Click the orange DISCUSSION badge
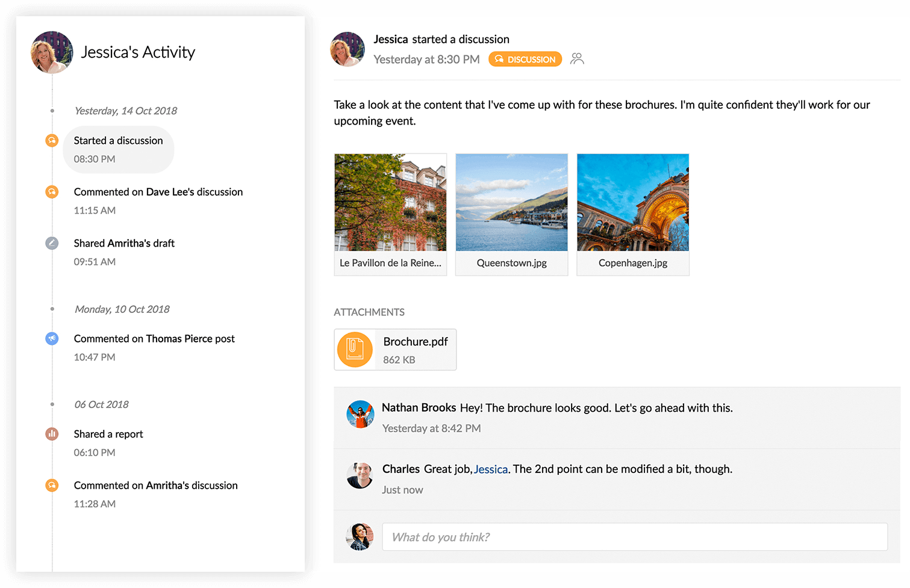Screen dimensions: 910x588 pyautogui.click(x=525, y=59)
